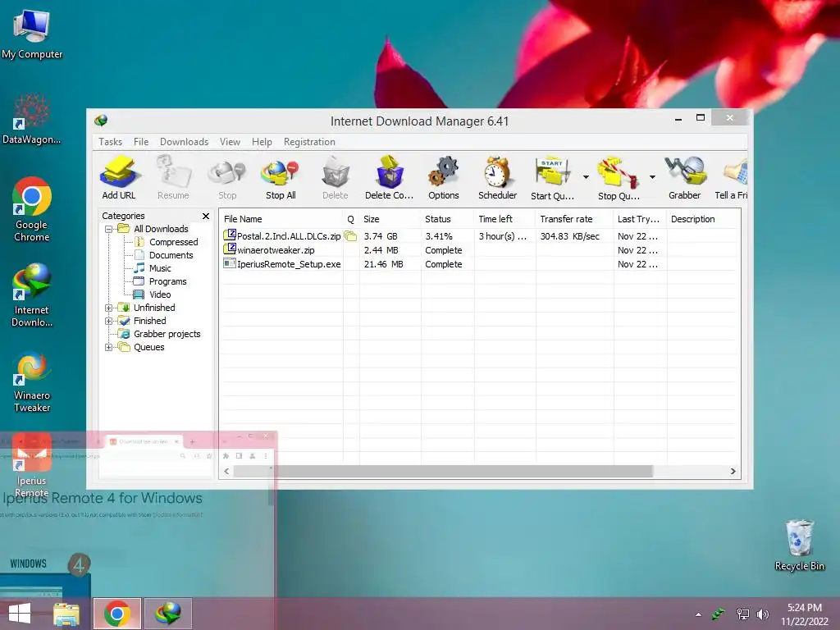Sort by Status column header
840x630 pixels.
[447, 219]
